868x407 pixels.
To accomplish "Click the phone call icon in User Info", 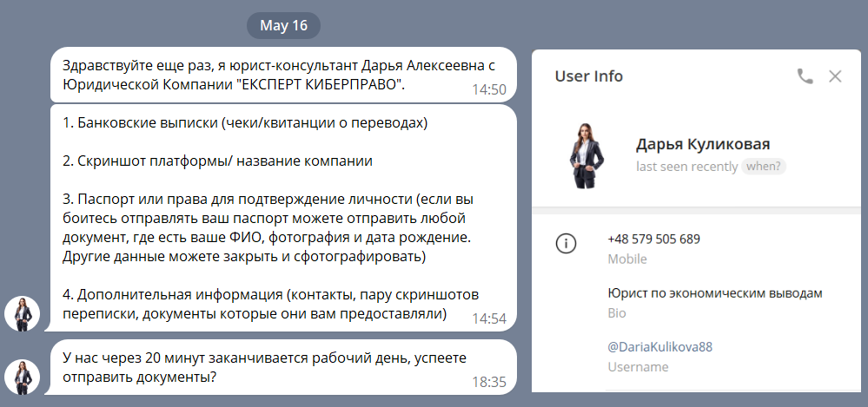I will click(805, 76).
